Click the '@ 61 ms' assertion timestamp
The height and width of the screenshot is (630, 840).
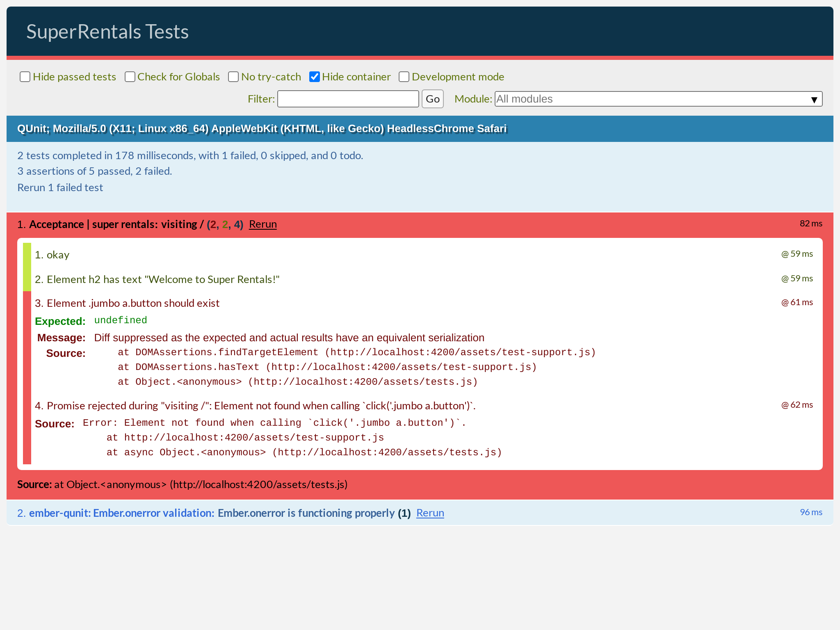pos(797,302)
